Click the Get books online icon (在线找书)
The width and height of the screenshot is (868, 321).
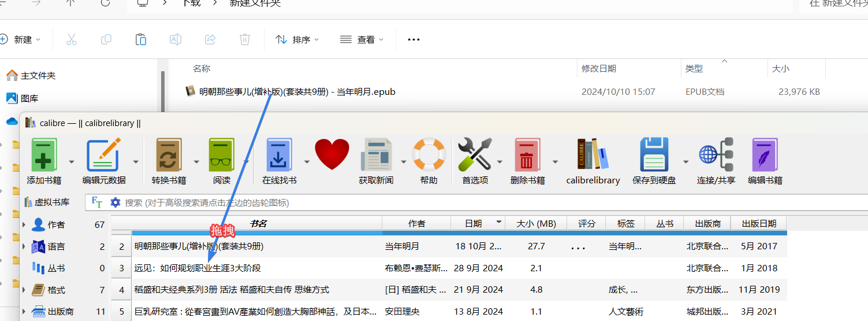[x=280, y=154]
